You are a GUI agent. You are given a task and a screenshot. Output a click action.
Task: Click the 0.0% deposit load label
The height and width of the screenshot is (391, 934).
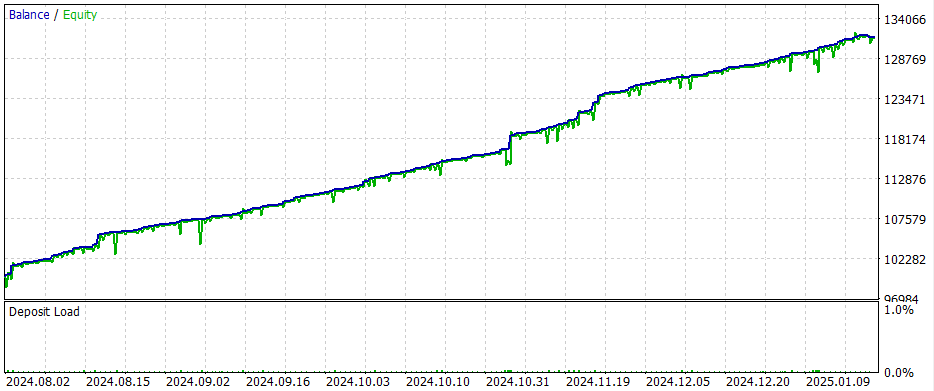(x=899, y=373)
